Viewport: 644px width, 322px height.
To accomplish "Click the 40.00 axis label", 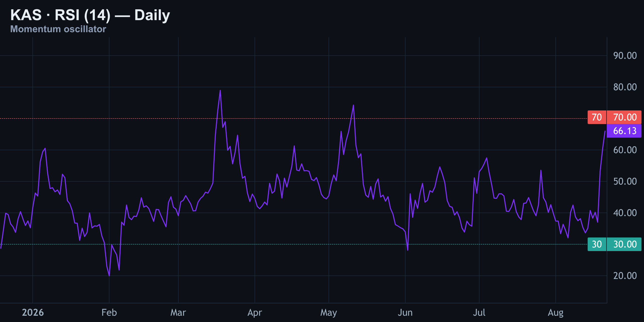I will [x=625, y=213].
